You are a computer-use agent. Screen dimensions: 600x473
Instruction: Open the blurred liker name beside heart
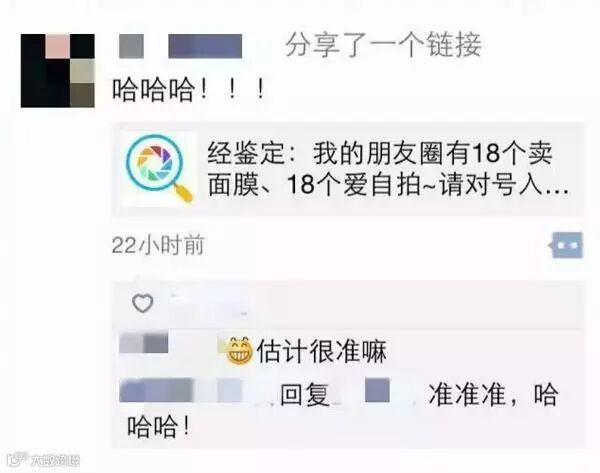[209, 303]
